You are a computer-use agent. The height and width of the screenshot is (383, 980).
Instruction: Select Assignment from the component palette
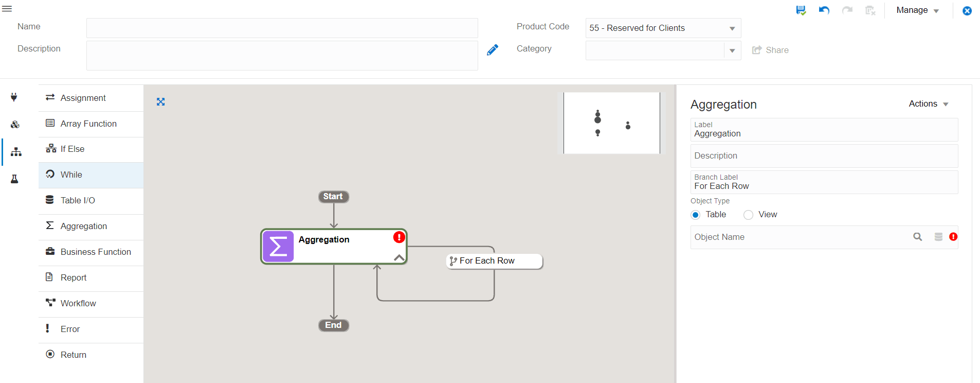point(91,98)
